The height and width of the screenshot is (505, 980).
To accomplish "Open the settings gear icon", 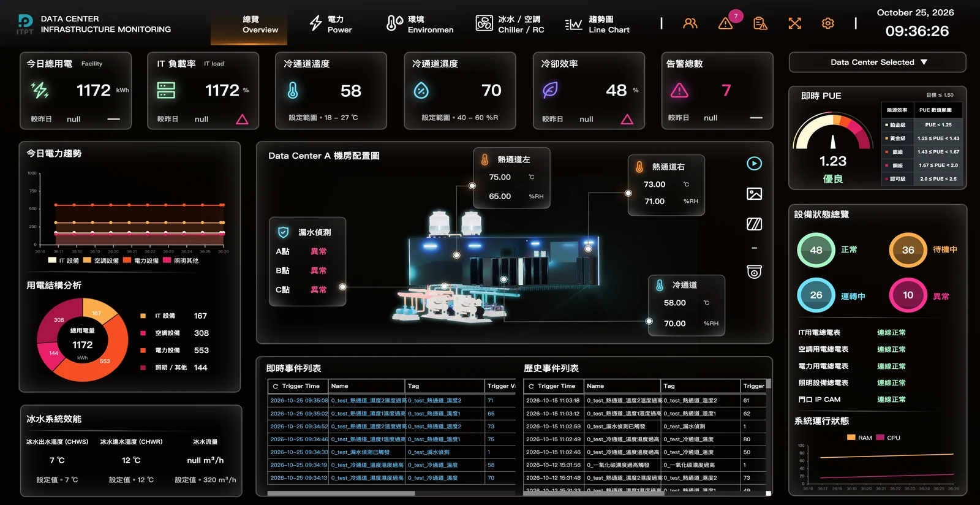I will 827,23.
